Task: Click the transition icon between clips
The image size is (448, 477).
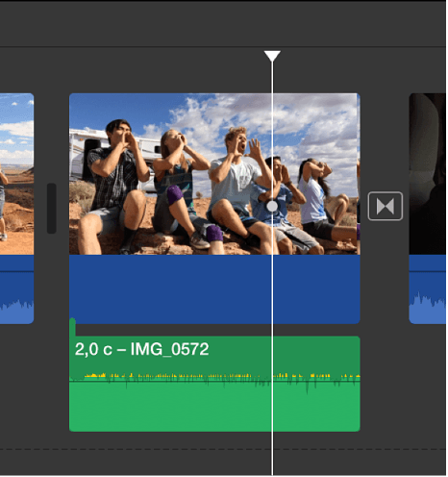Action: pyautogui.click(x=386, y=207)
